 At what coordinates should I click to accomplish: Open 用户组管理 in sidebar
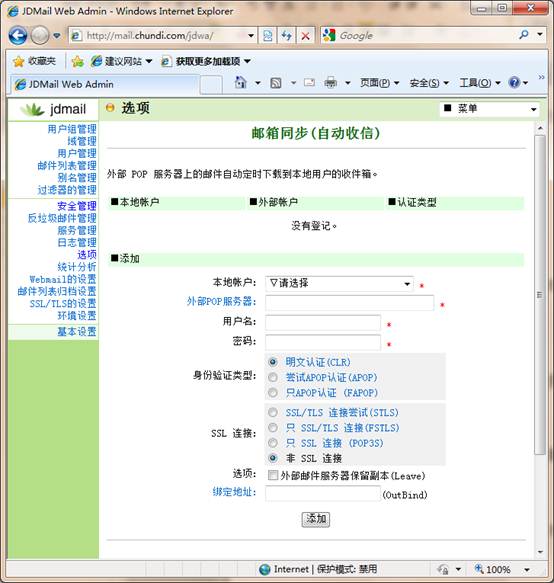(x=72, y=129)
